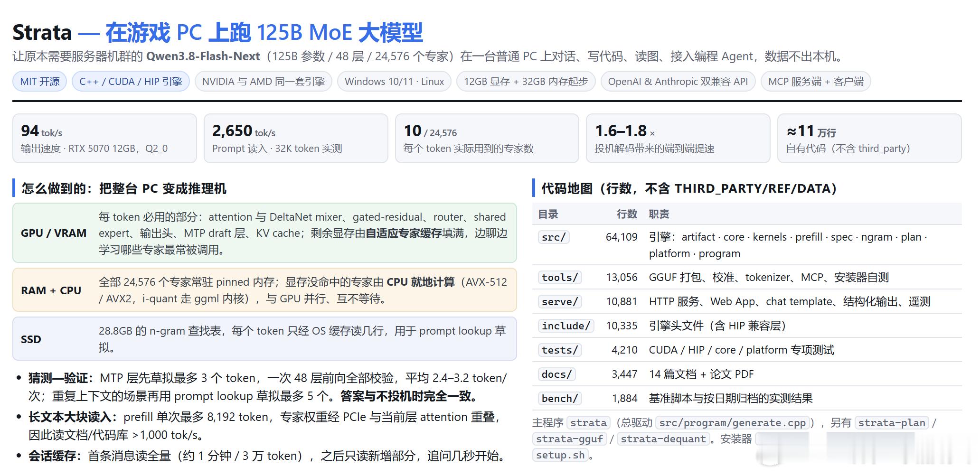Click the 'Strata' title heading
This screenshot has height=476, width=980.
click(x=42, y=33)
